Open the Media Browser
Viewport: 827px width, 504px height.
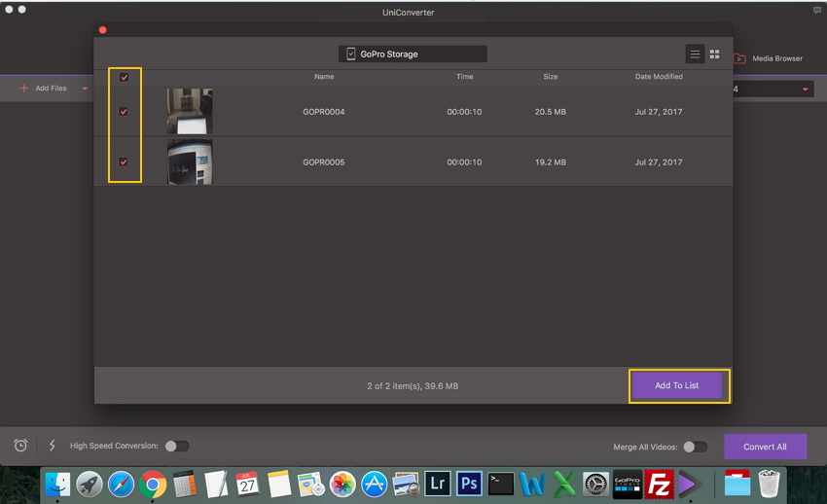click(x=769, y=58)
